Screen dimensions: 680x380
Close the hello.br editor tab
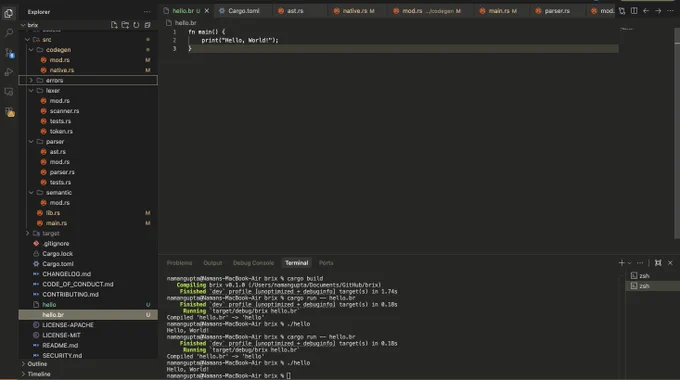point(207,11)
